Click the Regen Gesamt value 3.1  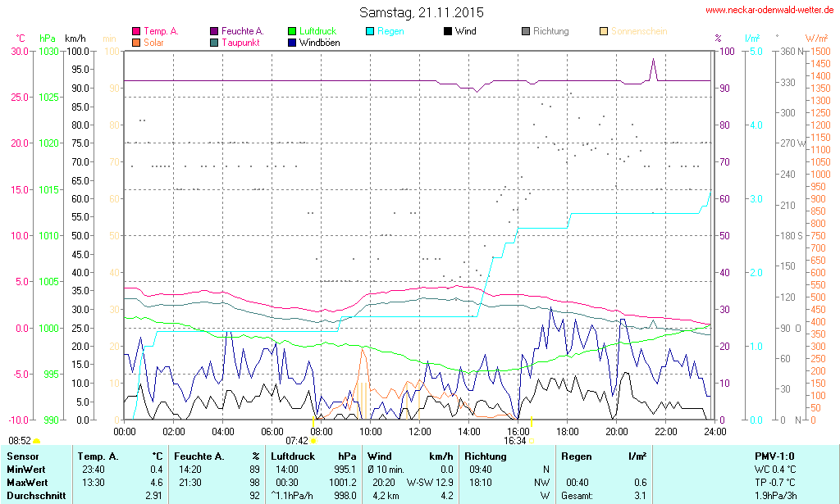coord(639,495)
